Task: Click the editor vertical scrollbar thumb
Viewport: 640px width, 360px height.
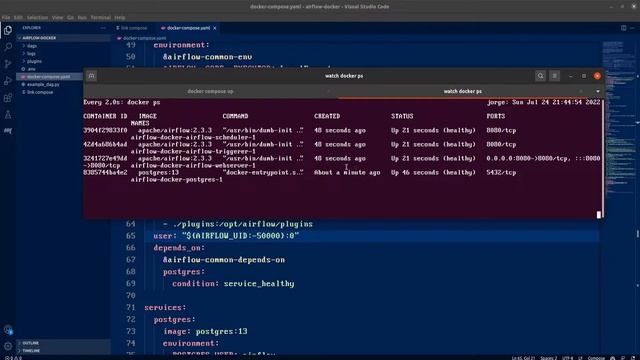Action: pos(638,234)
